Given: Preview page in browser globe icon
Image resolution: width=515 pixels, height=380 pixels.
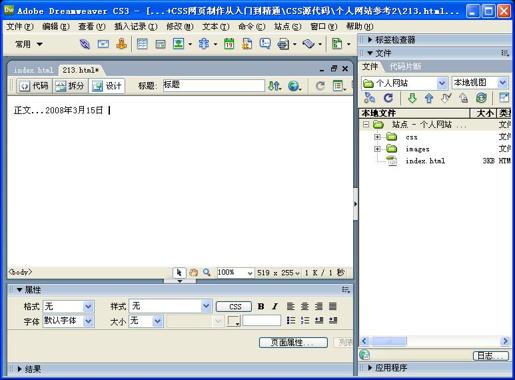Looking at the screenshot, I should (294, 86).
